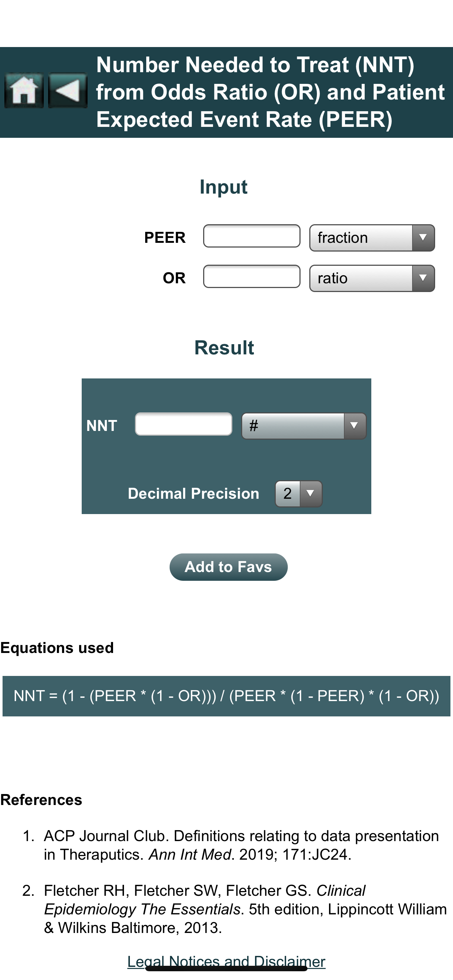Click the calculator title in the header
The image size is (453, 980).
[x=270, y=91]
